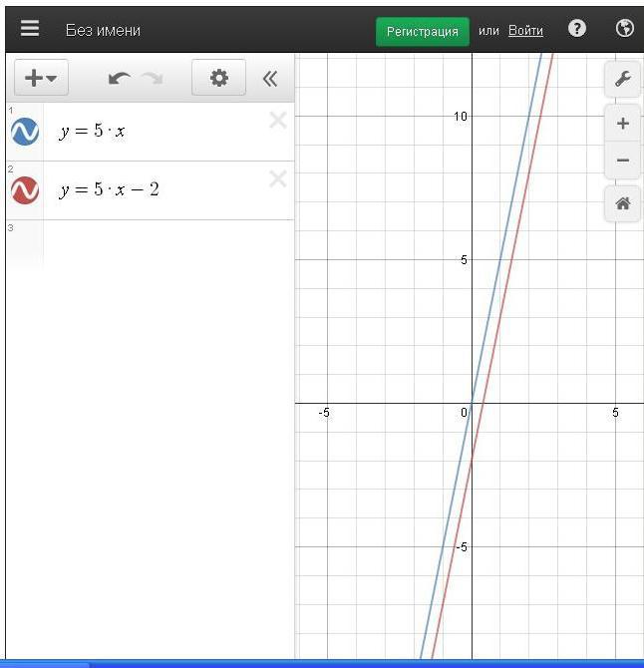The width and height of the screenshot is (644, 668).
Task: Open the language globe icon
Action: tap(625, 29)
